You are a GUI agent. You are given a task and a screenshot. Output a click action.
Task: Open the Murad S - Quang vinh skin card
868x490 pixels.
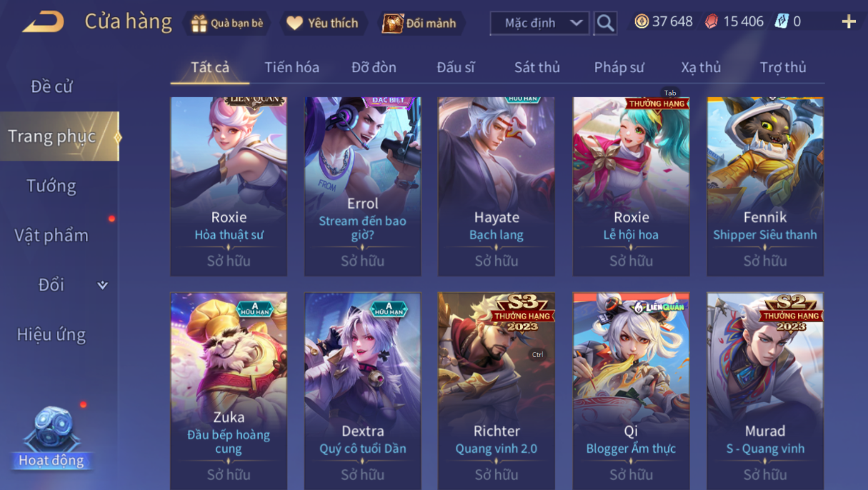(x=765, y=391)
